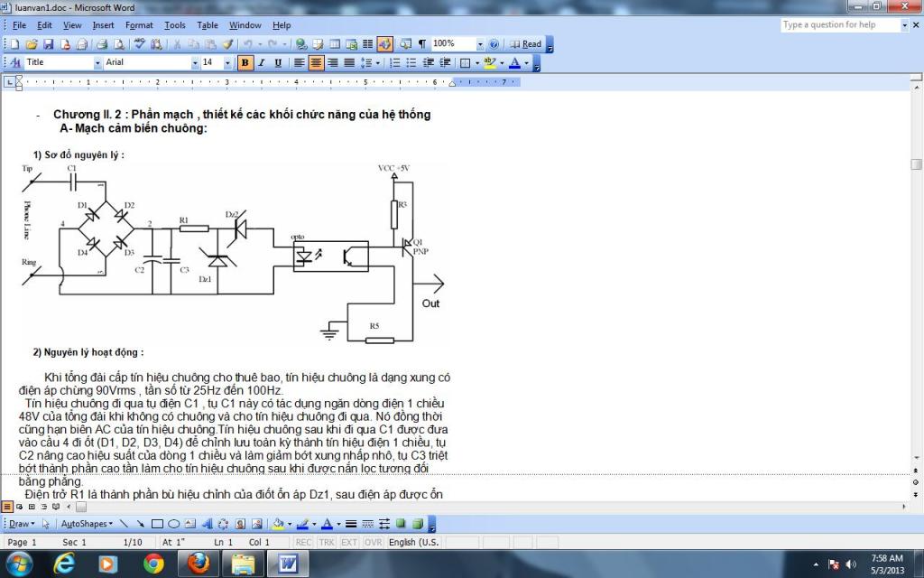924x578 pixels.
Task: Choose Dash Style on Drawing toolbar
Action: 367,524
